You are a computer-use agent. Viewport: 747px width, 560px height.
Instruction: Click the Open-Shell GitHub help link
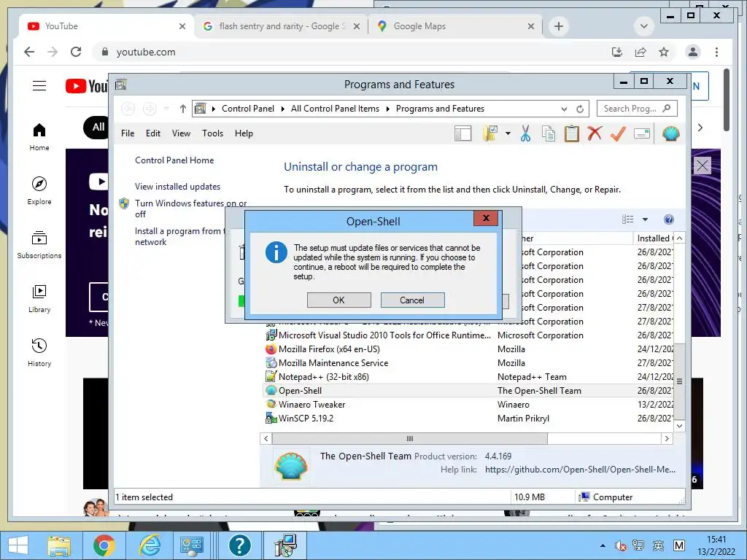tap(580, 470)
